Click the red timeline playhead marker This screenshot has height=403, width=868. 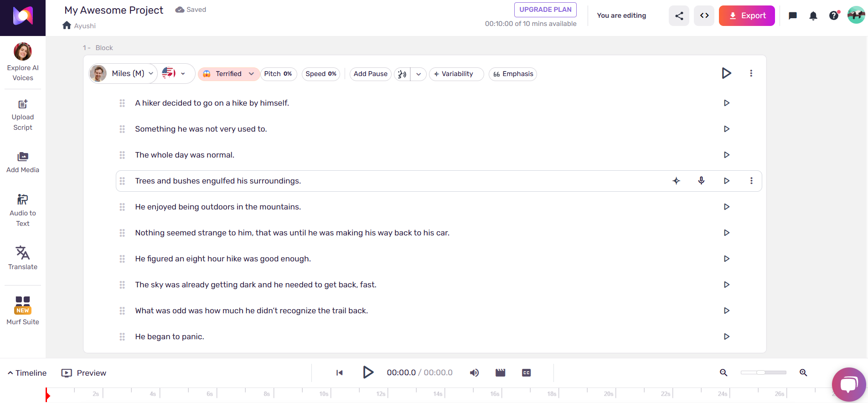[47, 395]
